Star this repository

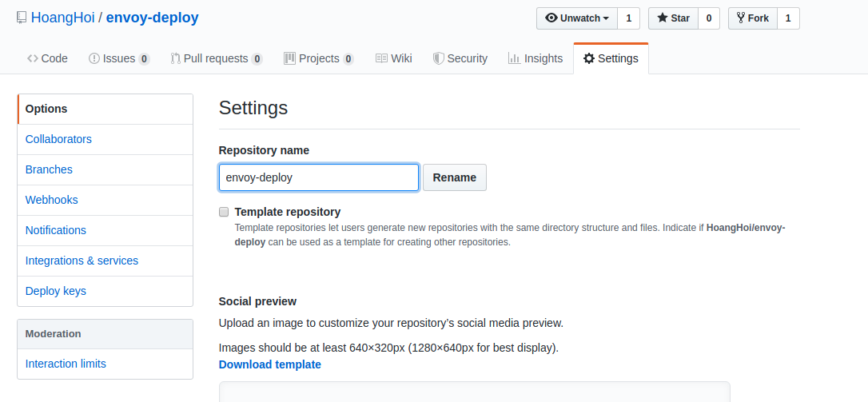click(x=673, y=18)
